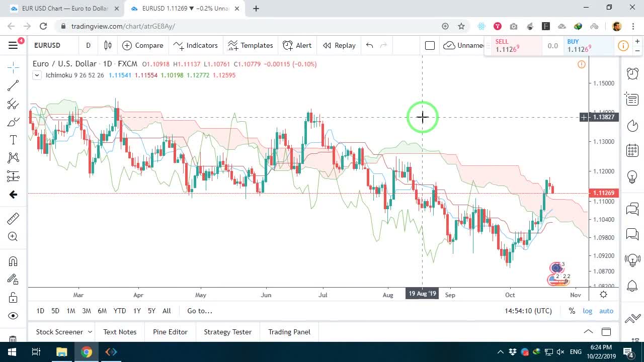
Task: Toggle percentage scale mode
Action: coord(572,311)
